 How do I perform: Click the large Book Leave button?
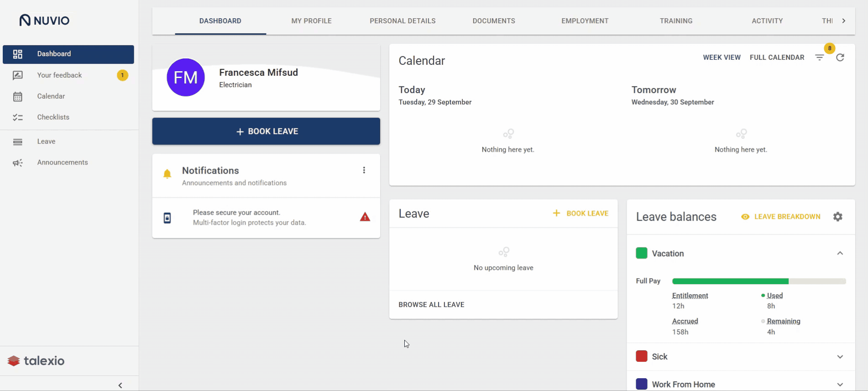(266, 132)
